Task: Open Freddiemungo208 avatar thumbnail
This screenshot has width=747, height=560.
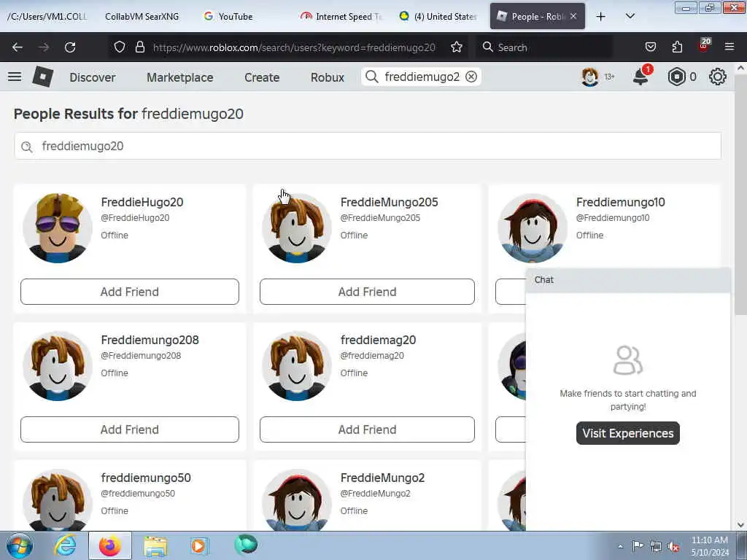Action: [x=58, y=366]
